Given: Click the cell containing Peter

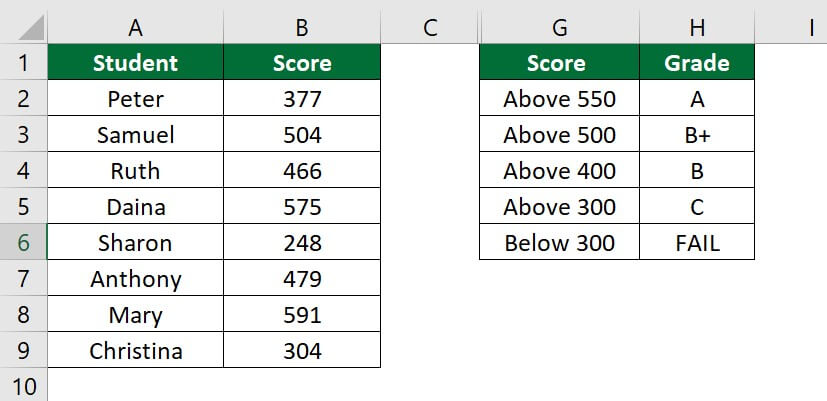Looking at the screenshot, I should click(135, 99).
